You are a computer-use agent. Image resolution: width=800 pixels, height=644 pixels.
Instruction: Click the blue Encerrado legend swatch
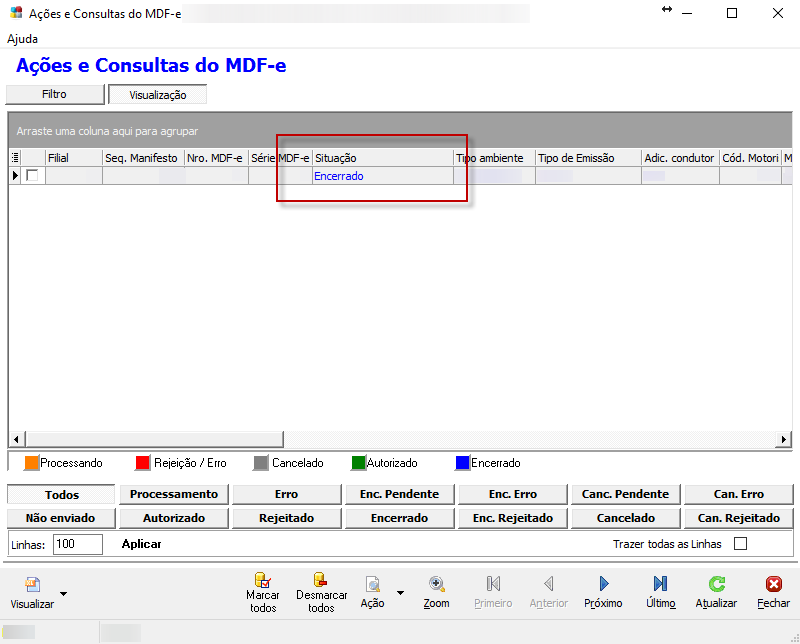coord(462,463)
